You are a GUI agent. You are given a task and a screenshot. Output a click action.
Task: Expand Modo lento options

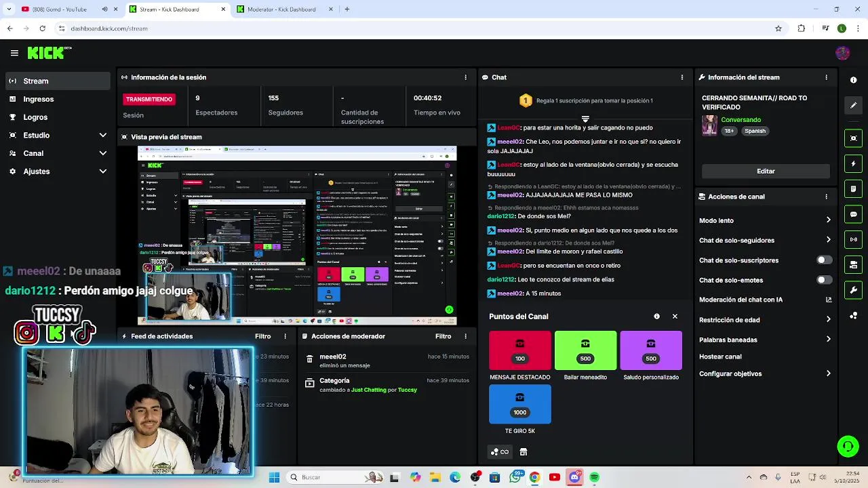828,220
